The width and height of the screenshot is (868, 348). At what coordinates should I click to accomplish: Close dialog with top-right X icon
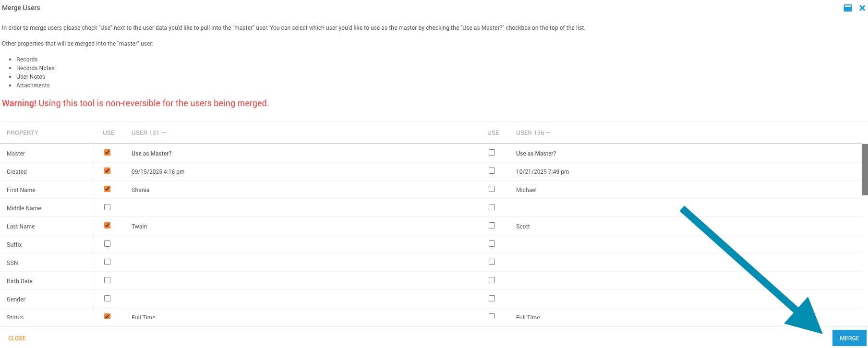(862, 8)
